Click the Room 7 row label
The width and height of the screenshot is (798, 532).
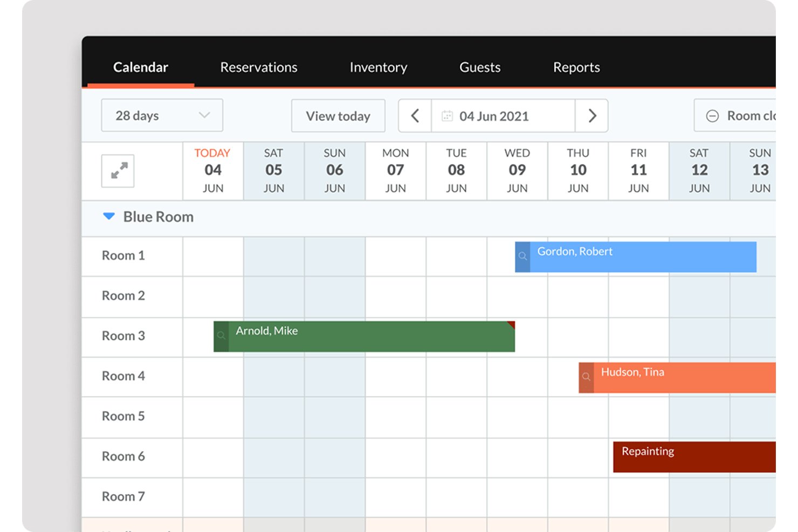[123, 496]
